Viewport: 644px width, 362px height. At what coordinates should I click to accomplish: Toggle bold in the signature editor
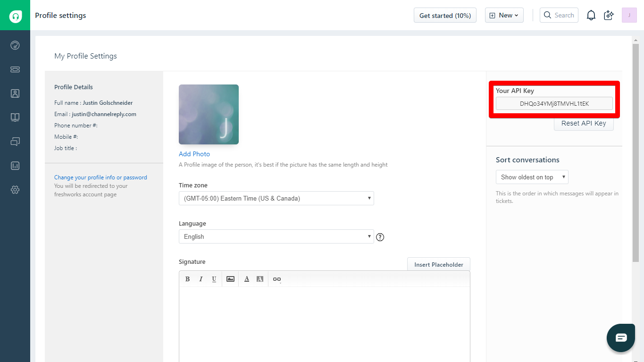coord(187,279)
